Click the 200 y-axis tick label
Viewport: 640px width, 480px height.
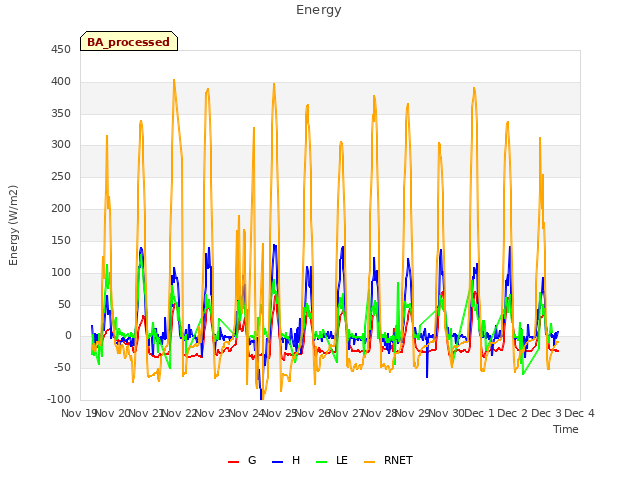coord(61,209)
